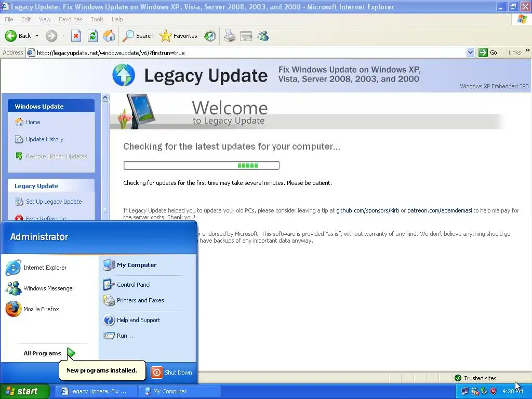
Task: Go to Home page via house icon
Action: 109,36
